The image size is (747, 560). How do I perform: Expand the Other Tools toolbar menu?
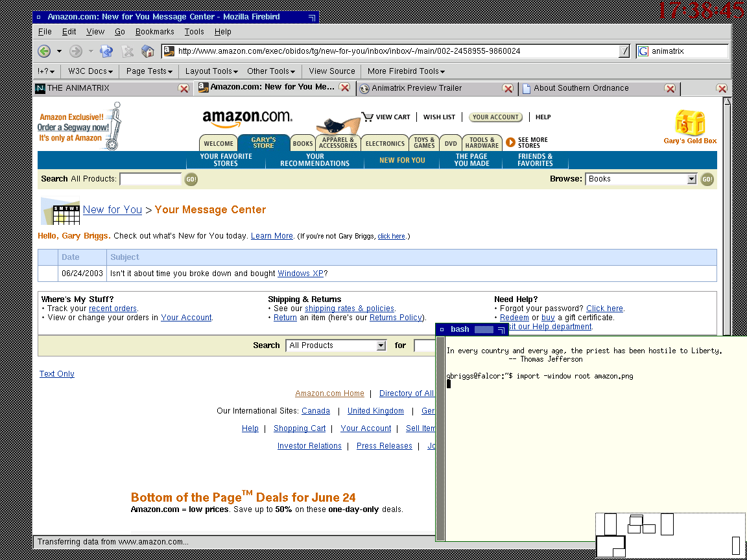click(270, 71)
